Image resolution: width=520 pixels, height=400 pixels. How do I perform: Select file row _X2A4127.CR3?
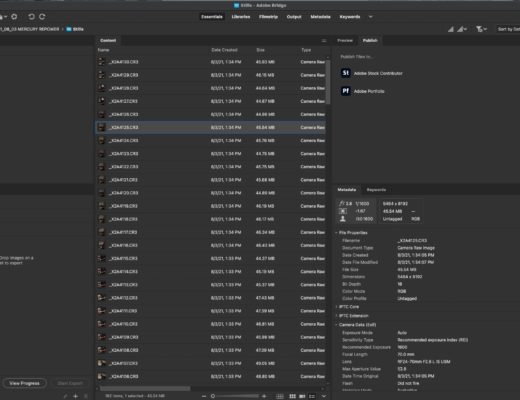point(211,101)
